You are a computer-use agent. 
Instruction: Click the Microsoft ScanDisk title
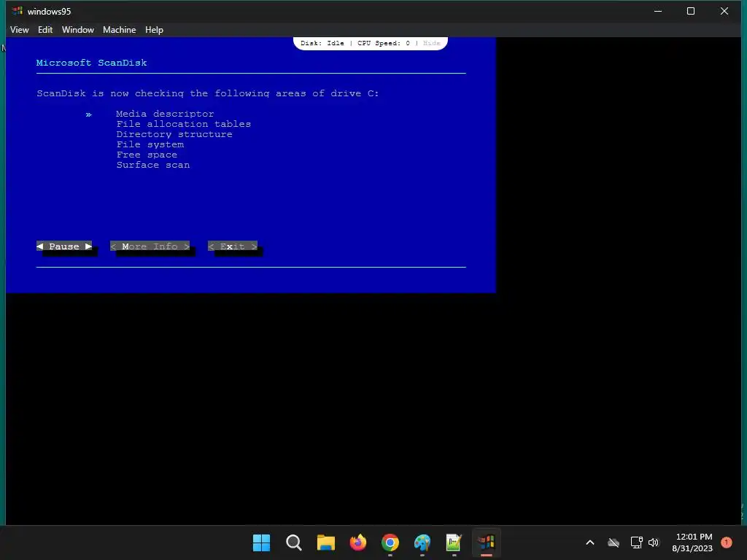(x=91, y=63)
